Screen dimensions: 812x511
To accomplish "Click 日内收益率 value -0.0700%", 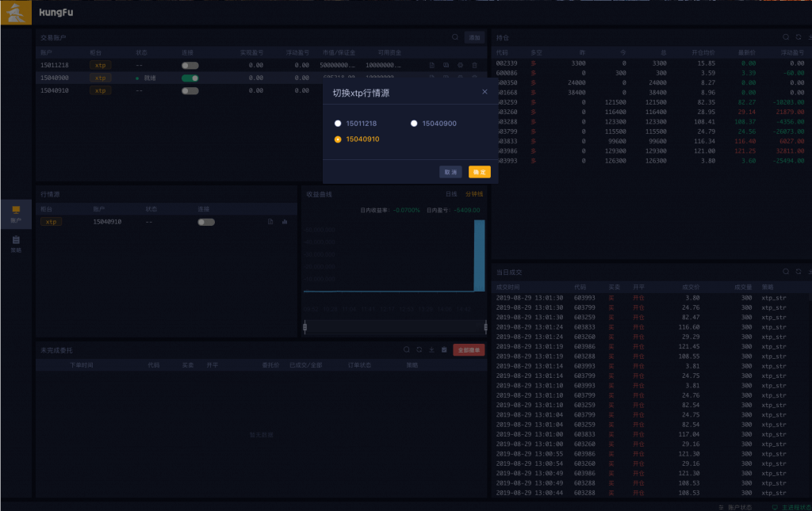I will pyautogui.click(x=407, y=211).
